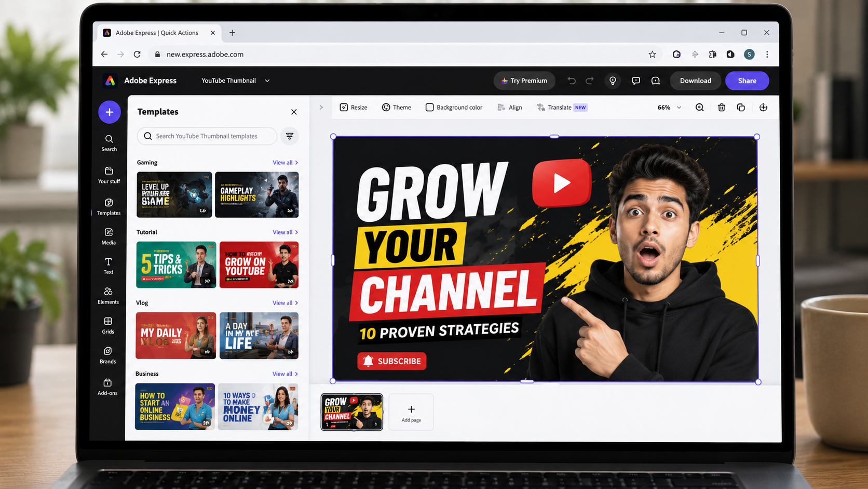Image resolution: width=868 pixels, height=489 pixels.
Task: Open the Media panel
Action: pyautogui.click(x=108, y=236)
